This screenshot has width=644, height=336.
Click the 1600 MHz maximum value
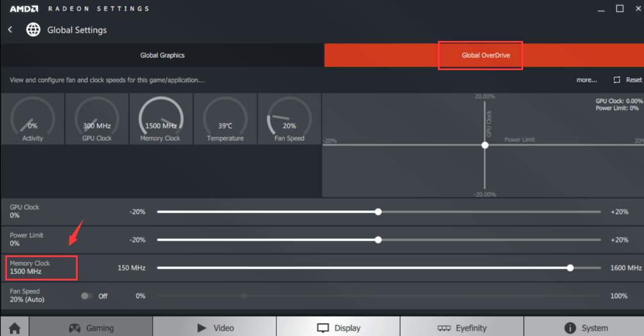tap(625, 268)
